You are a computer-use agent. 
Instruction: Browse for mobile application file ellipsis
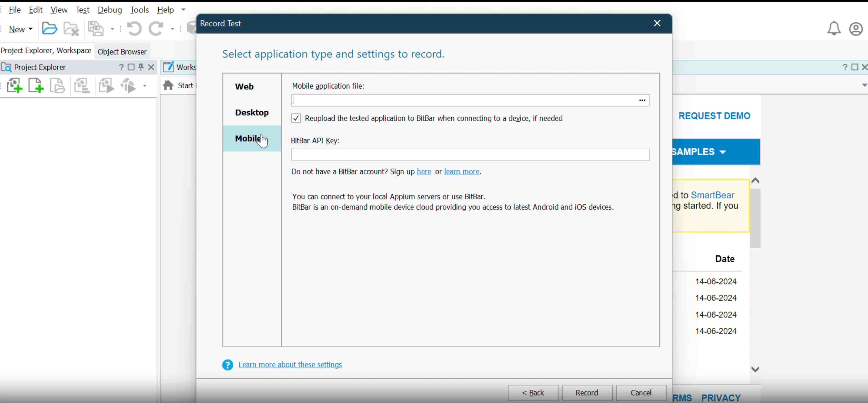click(x=642, y=100)
